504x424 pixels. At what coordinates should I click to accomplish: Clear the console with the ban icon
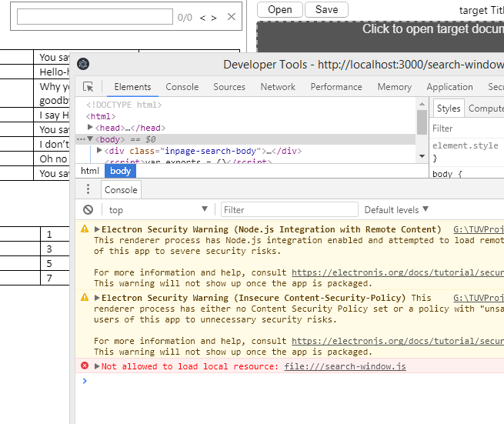pyautogui.click(x=88, y=210)
